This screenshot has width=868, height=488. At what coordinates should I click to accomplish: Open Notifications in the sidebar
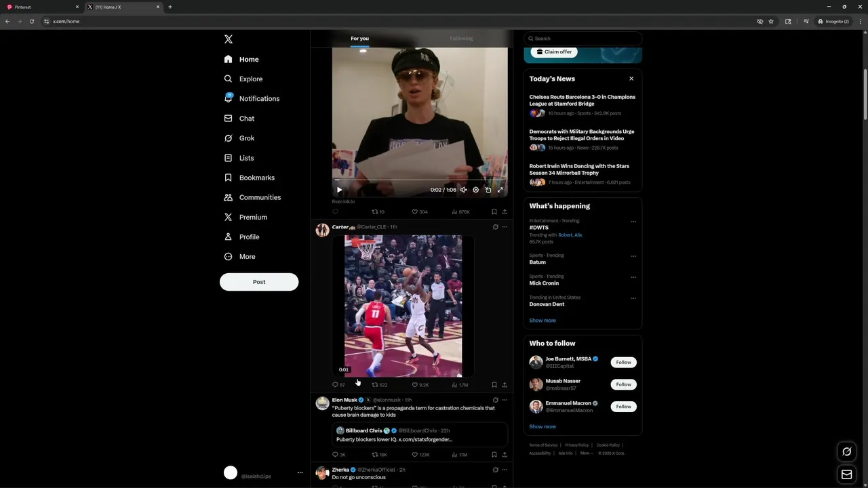[252, 99]
